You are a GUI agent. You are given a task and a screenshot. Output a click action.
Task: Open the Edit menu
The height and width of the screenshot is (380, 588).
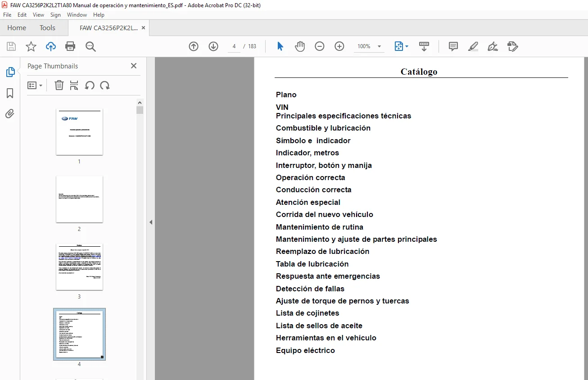coord(22,15)
